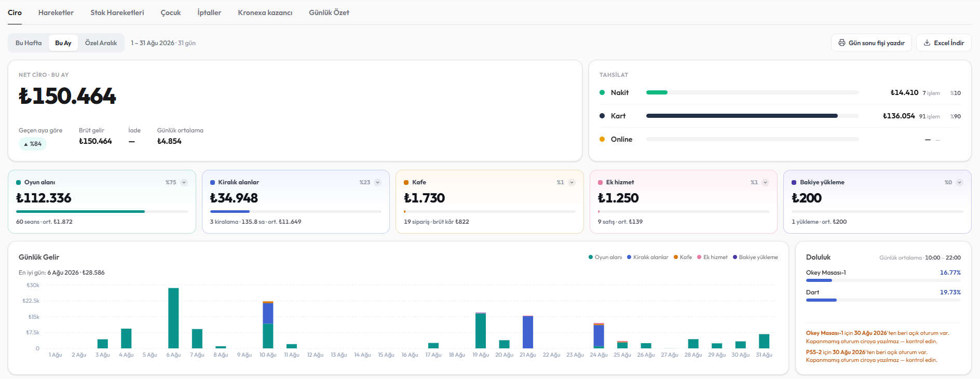Click the Okey Masası-1 occupancy bar
Screen dimensions: 980x379
point(883,280)
